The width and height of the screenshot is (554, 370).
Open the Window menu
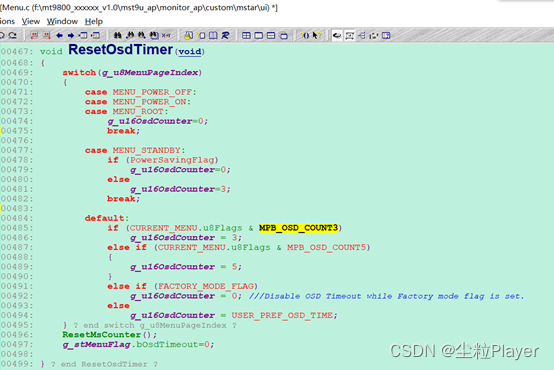click(62, 22)
